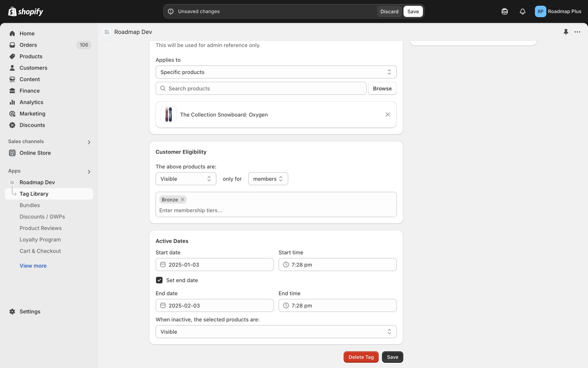Click the Delete Tag button

click(x=361, y=357)
